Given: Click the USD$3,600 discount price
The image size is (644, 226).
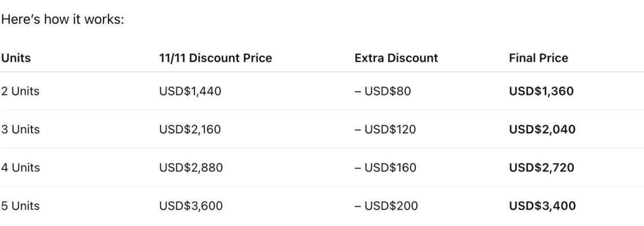Looking at the screenshot, I should pyautogui.click(x=191, y=206).
